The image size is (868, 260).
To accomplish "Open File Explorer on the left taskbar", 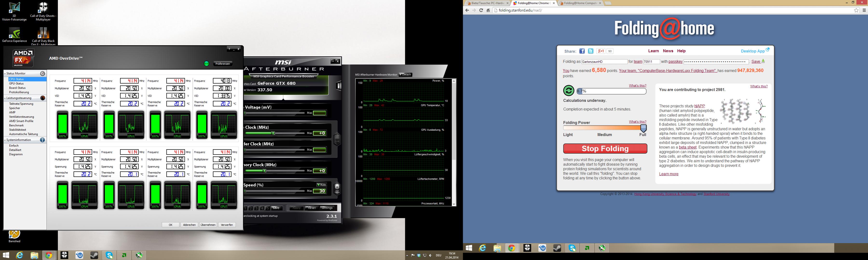I will tap(34, 255).
